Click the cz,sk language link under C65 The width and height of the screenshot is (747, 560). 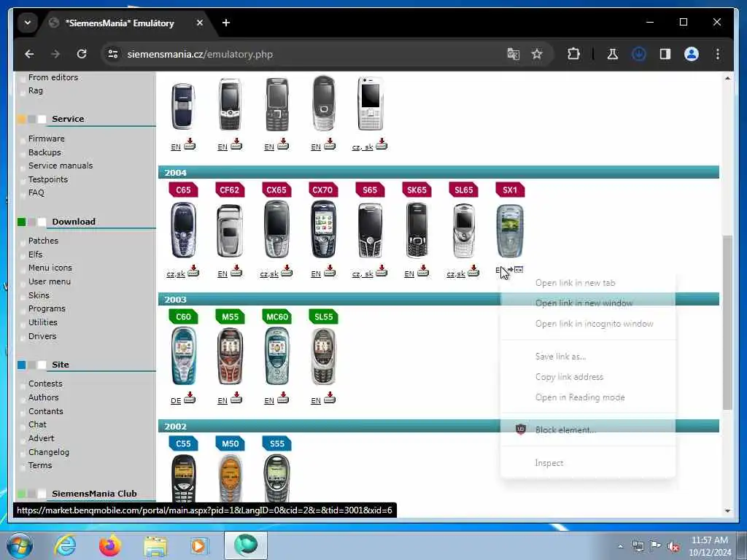(176, 274)
